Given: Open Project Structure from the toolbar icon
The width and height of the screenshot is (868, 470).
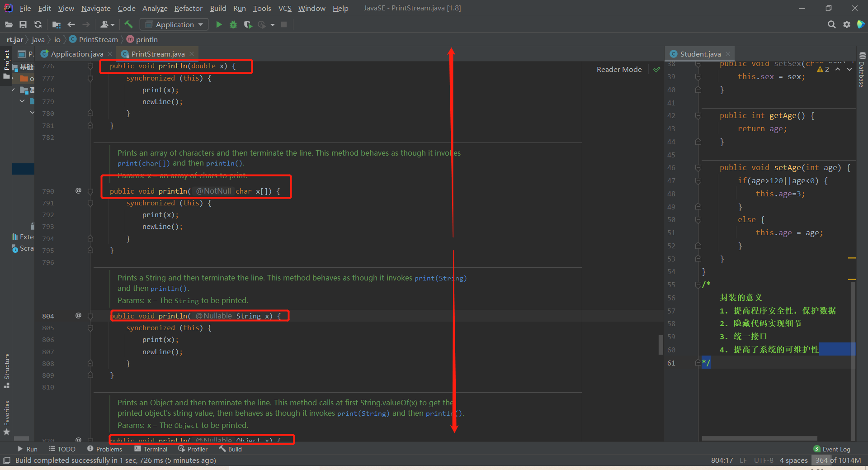Looking at the screenshot, I should point(57,24).
